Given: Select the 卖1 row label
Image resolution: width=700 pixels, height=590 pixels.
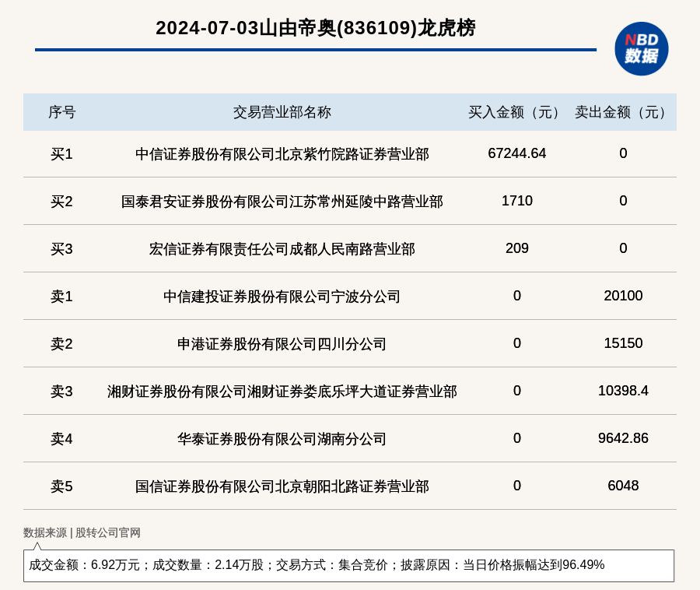Looking at the screenshot, I should click(61, 296).
